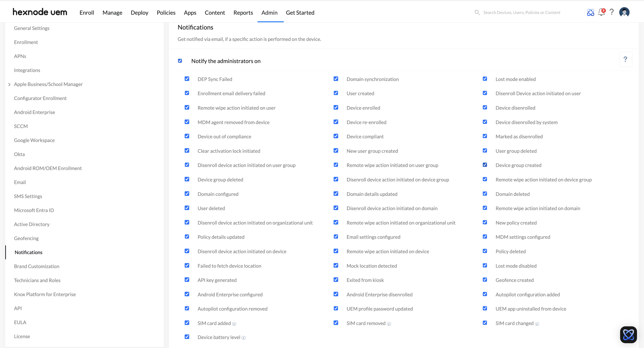Toggle Policy deleted checkbox
The image size is (644, 348).
point(485,251)
